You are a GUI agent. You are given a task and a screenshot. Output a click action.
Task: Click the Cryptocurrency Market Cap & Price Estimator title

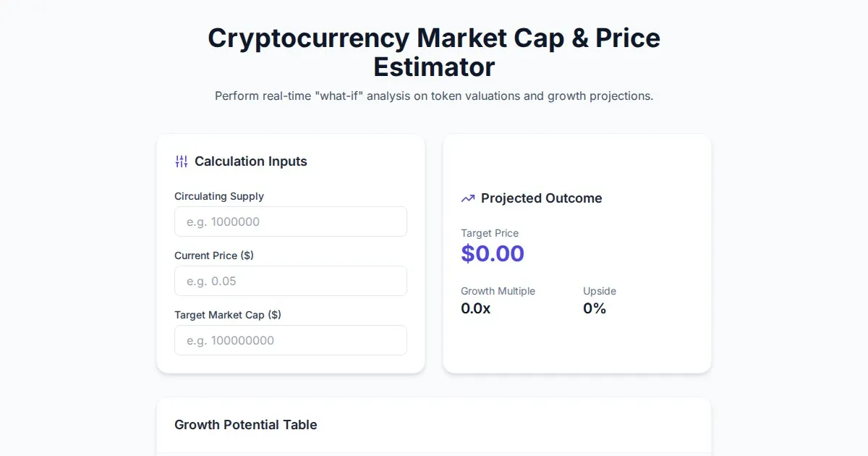click(x=434, y=38)
